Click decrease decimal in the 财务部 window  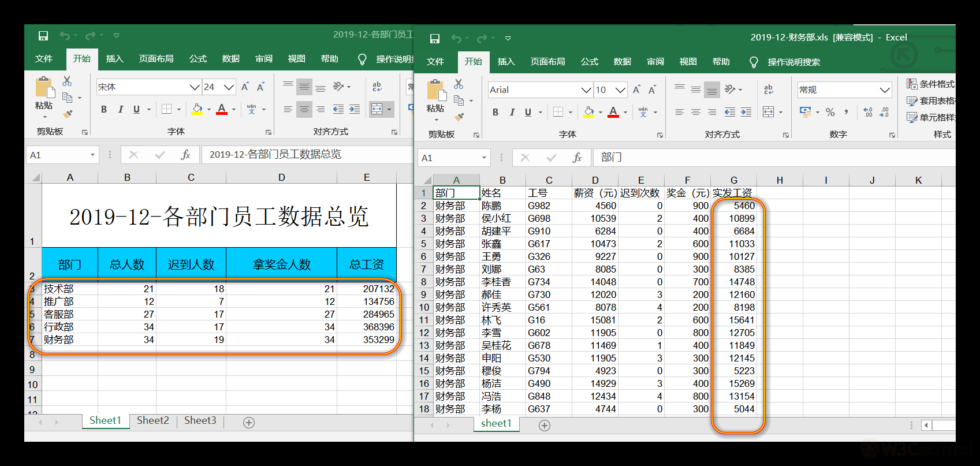click(884, 112)
